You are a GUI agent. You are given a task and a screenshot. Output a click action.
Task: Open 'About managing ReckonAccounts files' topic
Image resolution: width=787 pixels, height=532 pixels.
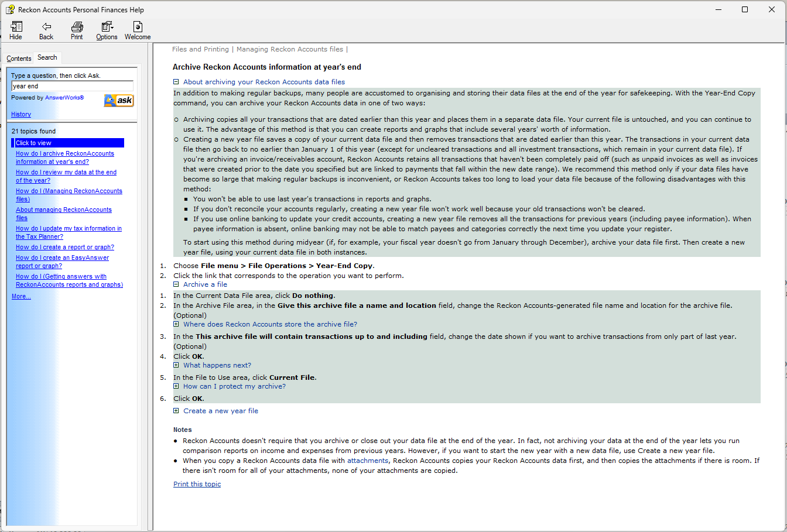coord(64,214)
